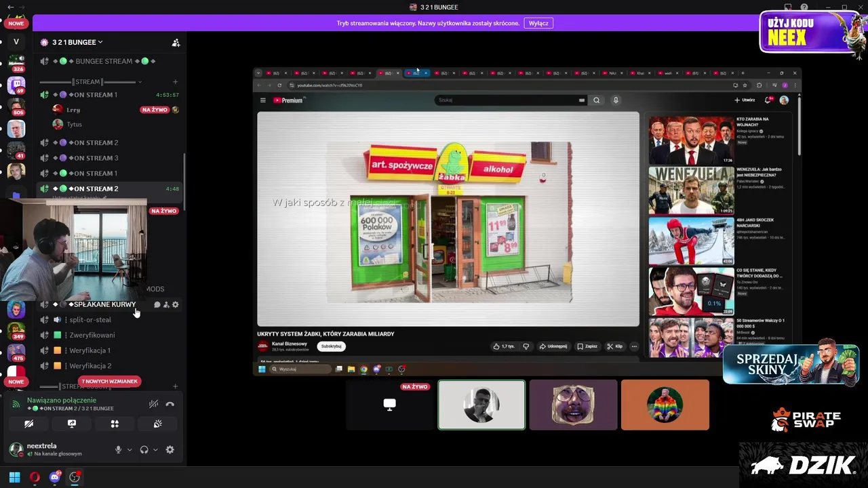Click the Zapisz save button
868x488 pixels.
587,346
